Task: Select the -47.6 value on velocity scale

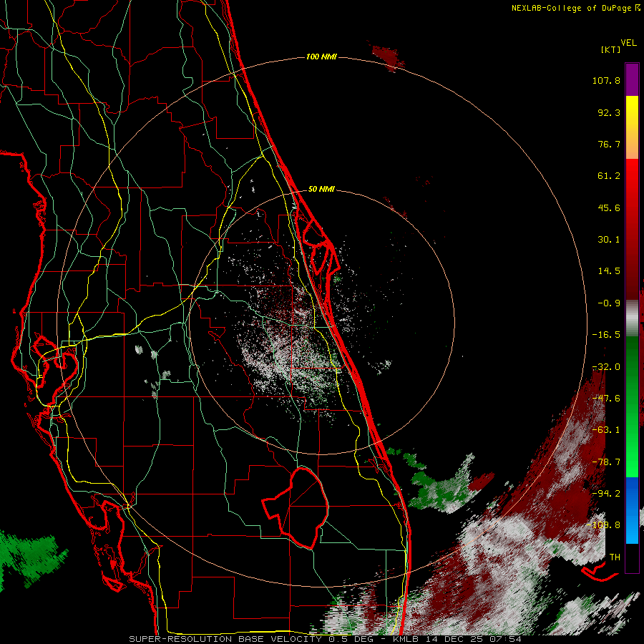Action: 606,399
